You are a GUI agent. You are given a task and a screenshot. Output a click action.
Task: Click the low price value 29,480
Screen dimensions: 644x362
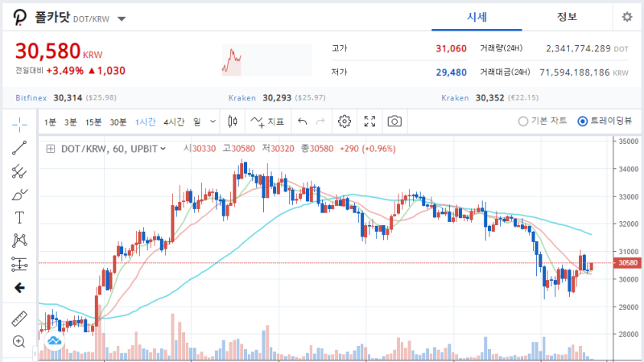451,72
